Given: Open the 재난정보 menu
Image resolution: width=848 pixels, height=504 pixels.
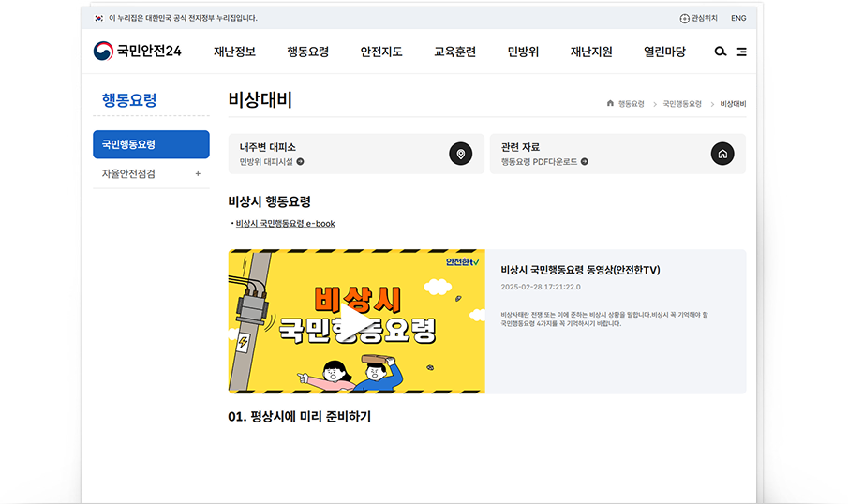Looking at the screenshot, I should click(x=234, y=52).
